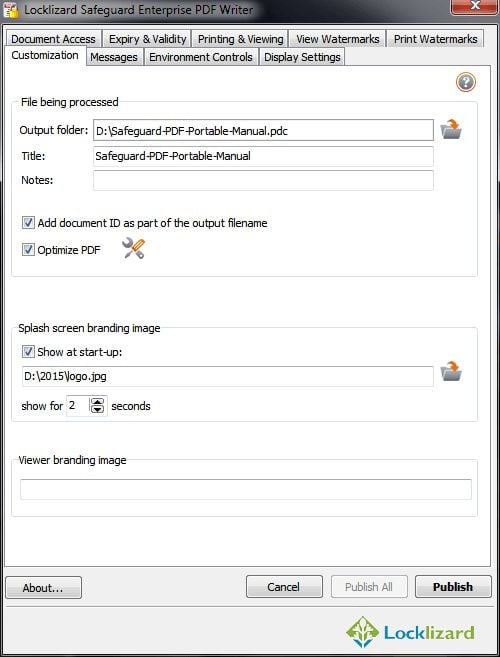The height and width of the screenshot is (657, 500).
Task: Go to the Display Settings tab
Action: [302, 57]
